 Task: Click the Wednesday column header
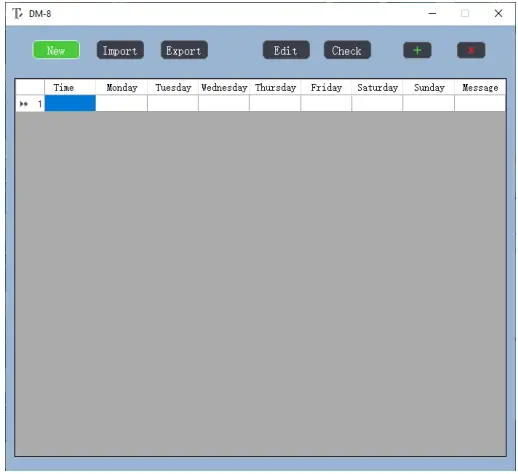pos(224,88)
